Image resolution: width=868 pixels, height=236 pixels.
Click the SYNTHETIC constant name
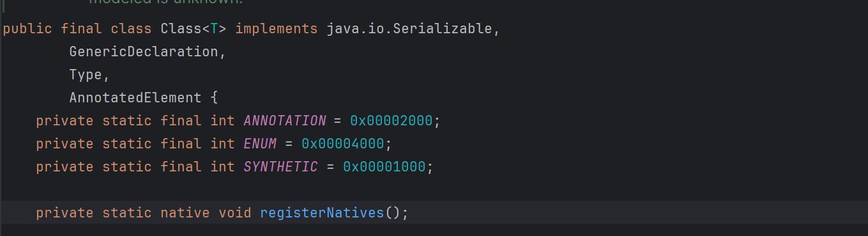point(280,167)
